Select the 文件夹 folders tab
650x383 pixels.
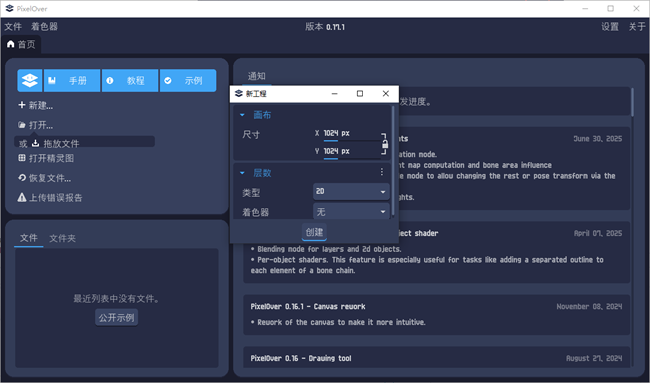63,238
